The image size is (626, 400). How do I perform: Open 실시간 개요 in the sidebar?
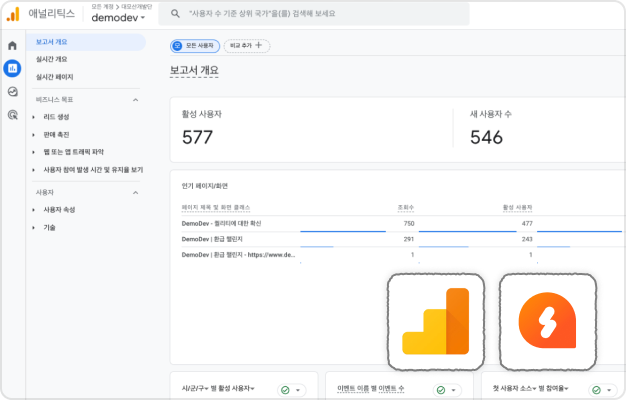[x=52, y=59]
